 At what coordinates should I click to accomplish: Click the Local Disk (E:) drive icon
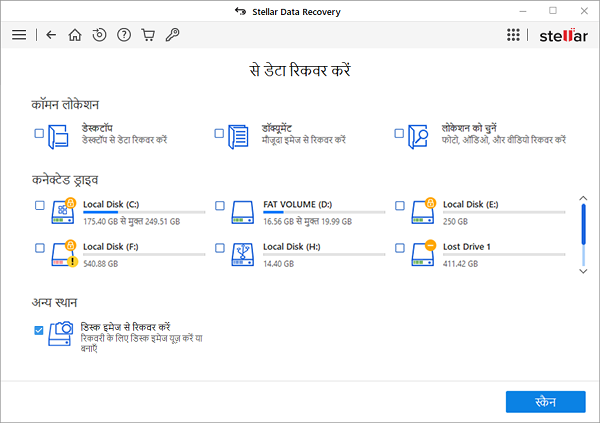point(423,211)
